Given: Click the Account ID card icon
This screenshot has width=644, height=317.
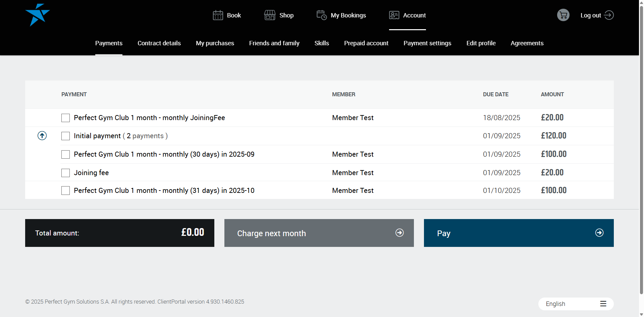Looking at the screenshot, I should (394, 15).
